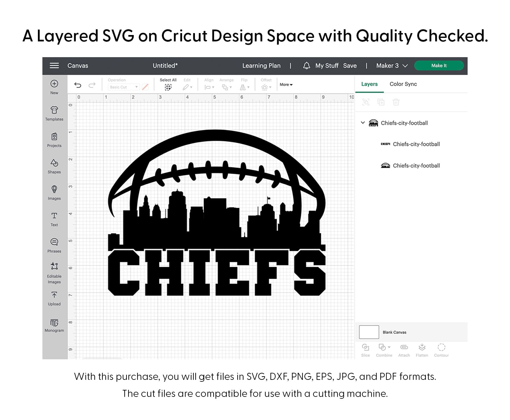
Task: Open the Learning Plan
Action: 261,66
